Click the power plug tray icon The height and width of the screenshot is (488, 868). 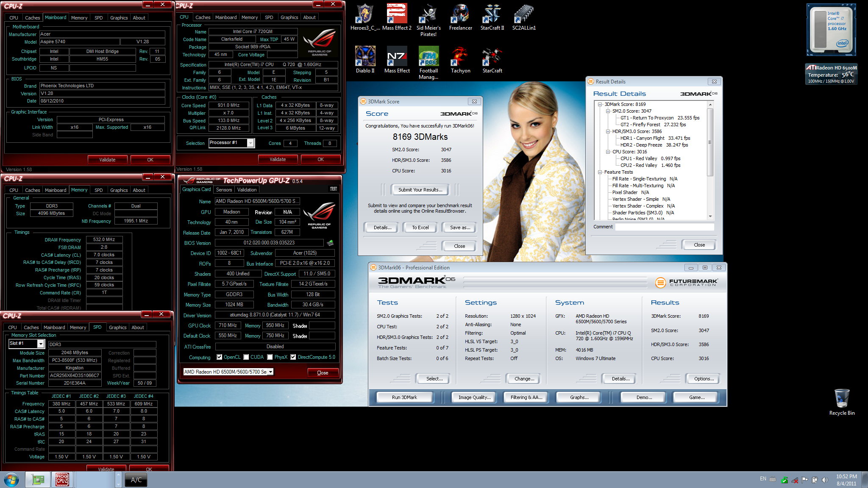click(x=814, y=480)
